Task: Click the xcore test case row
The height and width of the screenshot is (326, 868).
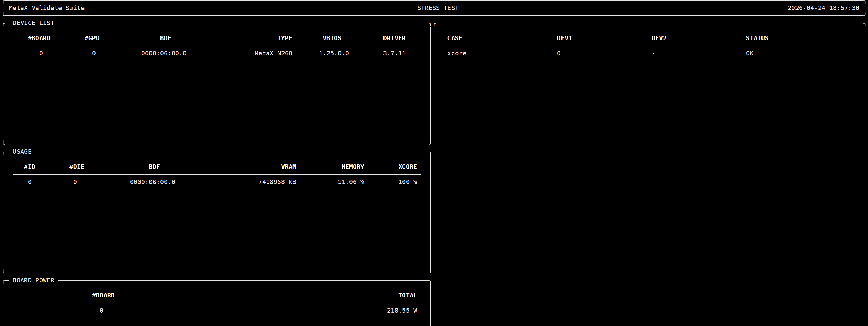Action: click(x=649, y=53)
